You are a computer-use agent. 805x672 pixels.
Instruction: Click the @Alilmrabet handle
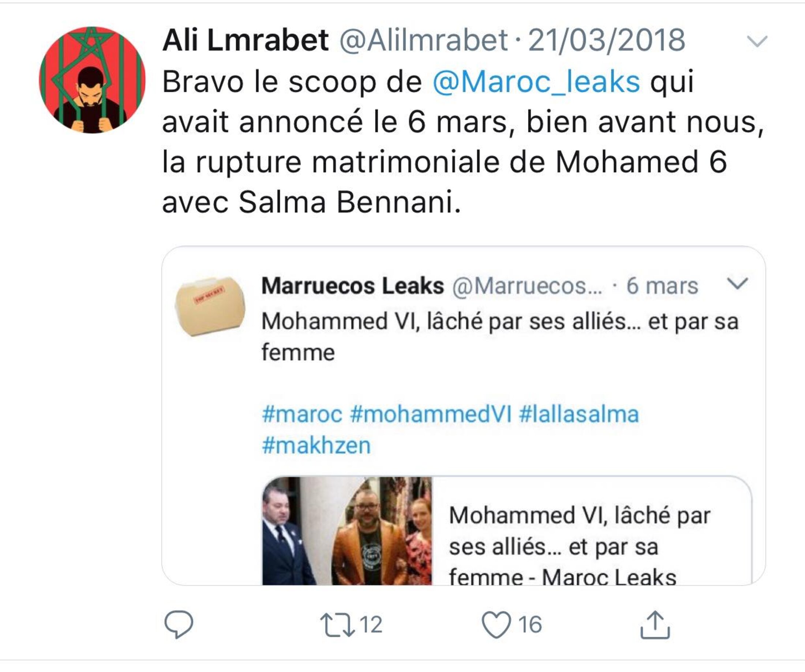(424, 40)
